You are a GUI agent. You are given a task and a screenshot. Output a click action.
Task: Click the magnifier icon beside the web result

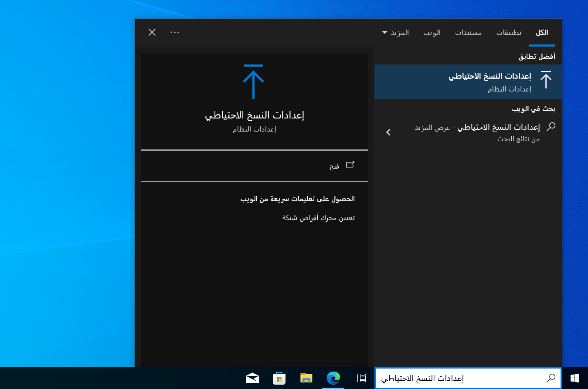tap(551, 127)
